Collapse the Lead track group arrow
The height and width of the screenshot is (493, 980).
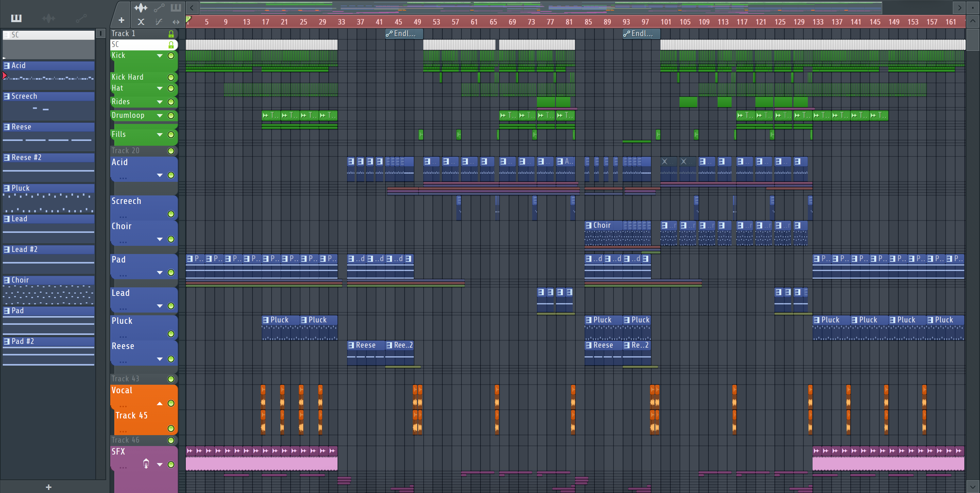click(160, 306)
